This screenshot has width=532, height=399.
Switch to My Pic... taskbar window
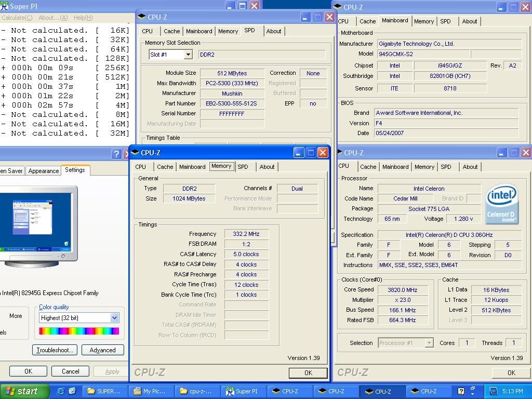coord(150,391)
